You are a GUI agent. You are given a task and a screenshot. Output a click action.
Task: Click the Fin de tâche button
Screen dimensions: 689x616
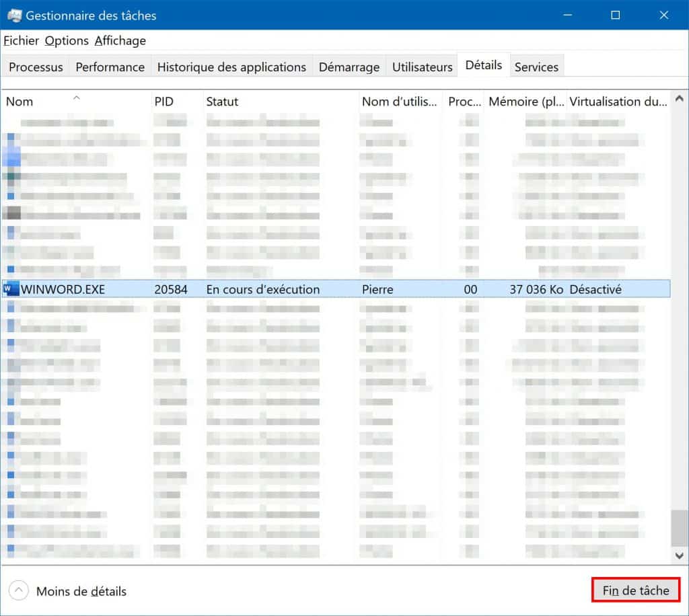point(636,590)
